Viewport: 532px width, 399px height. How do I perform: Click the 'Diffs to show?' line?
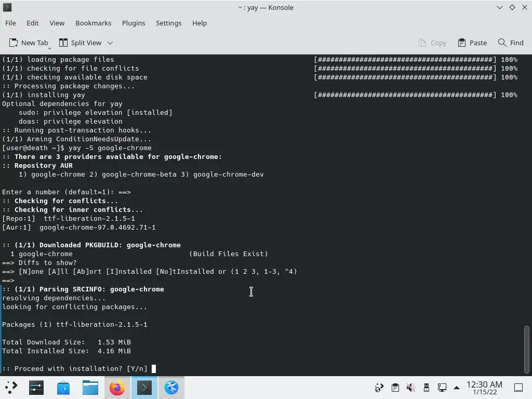point(39,262)
